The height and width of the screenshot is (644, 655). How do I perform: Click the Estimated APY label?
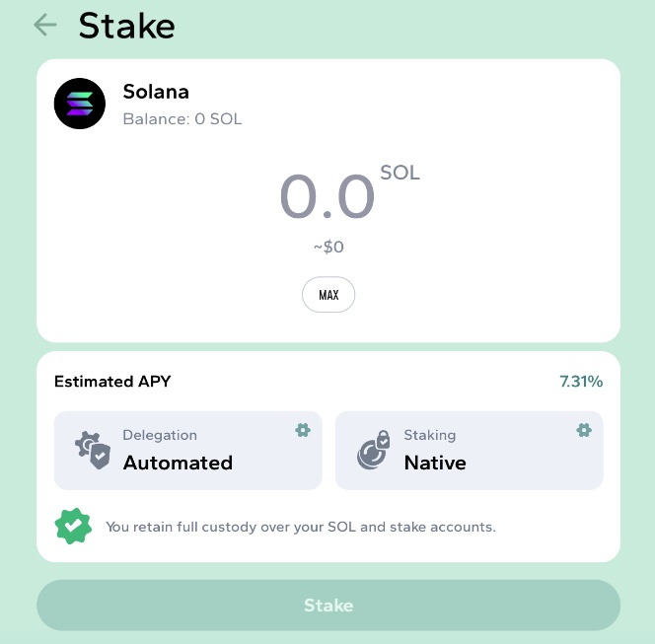(x=106, y=382)
